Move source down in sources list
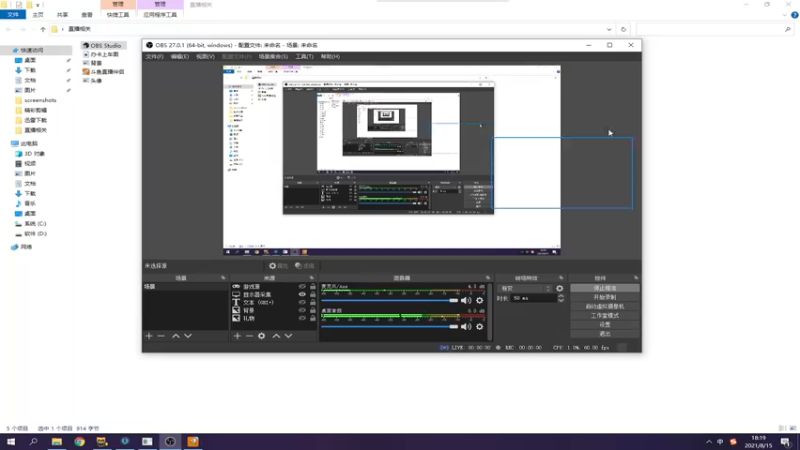Screen dimensions: 800x450 (x=288, y=336)
